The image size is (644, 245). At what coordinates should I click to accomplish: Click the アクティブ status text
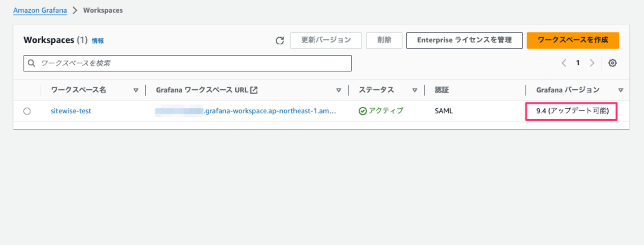click(x=386, y=111)
